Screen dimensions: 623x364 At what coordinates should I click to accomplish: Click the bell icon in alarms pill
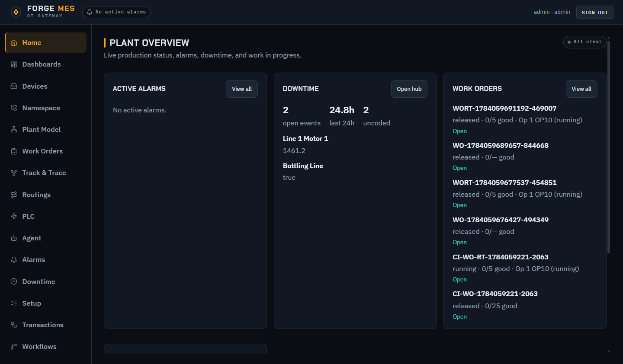[90, 12]
